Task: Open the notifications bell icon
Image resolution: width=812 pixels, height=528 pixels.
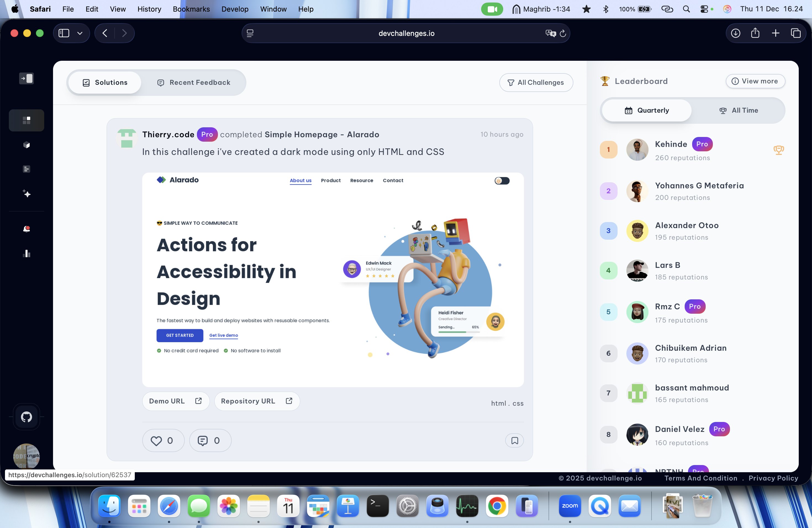Action: click(26, 229)
